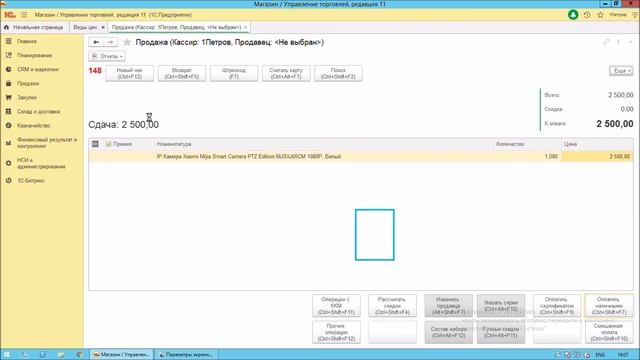
Task: Close the Виды цен tab
Action: coord(103,27)
